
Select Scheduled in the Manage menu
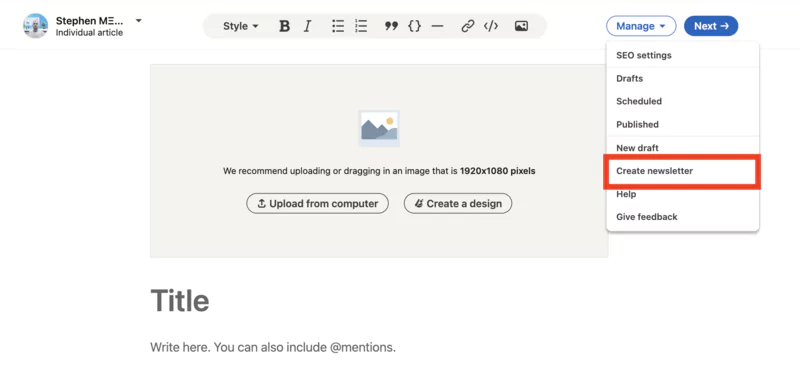tap(682, 101)
